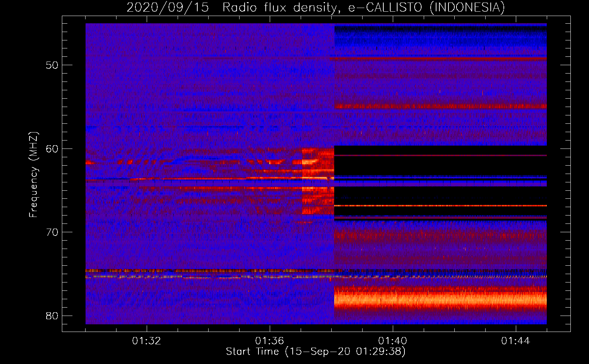Click the "Start Time (15-Sep-20 01:29:38)" label
Image resolution: width=589 pixels, height=364 pixels.
click(x=316, y=352)
